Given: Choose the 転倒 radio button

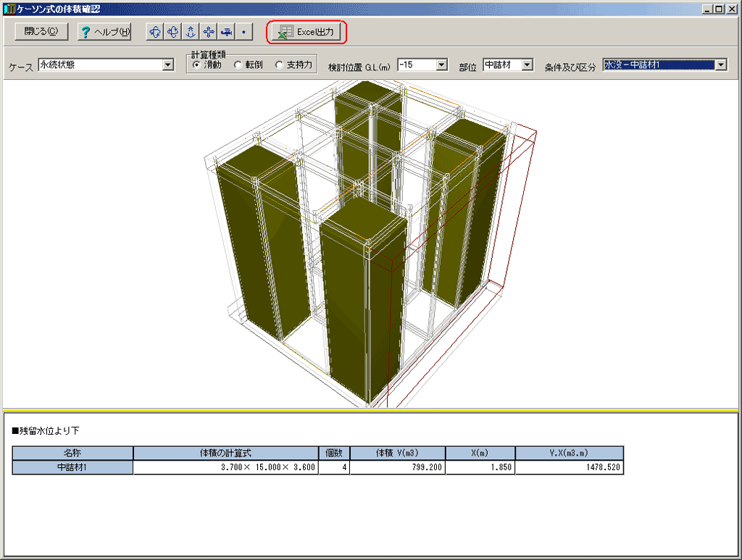Looking at the screenshot, I should tap(238, 65).
